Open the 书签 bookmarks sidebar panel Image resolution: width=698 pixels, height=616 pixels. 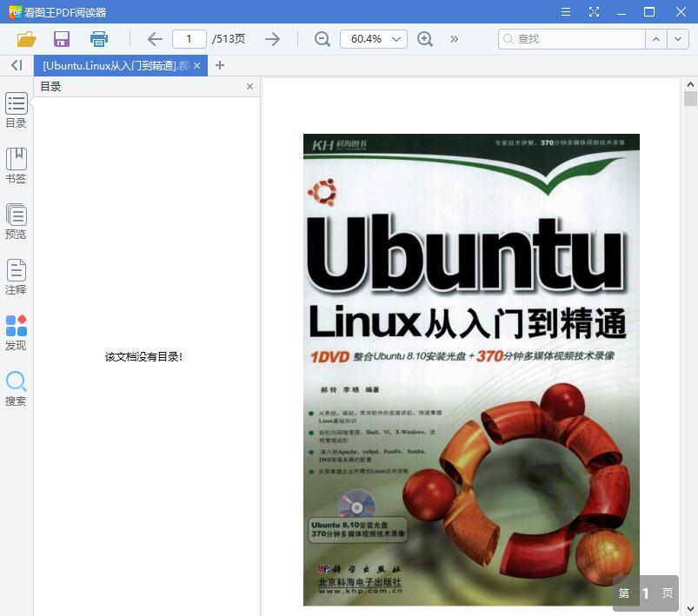tap(16, 166)
